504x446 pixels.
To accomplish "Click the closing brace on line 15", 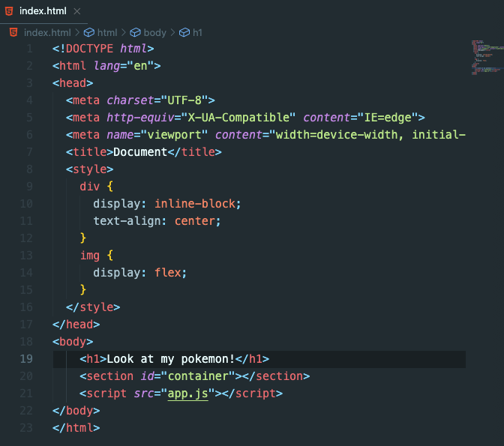I will tap(83, 290).
